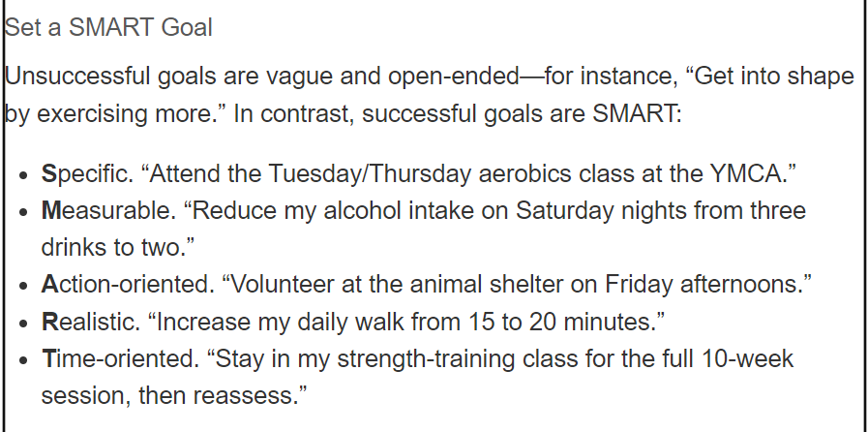Click the bold letter T in Time-oriented

click(48, 358)
